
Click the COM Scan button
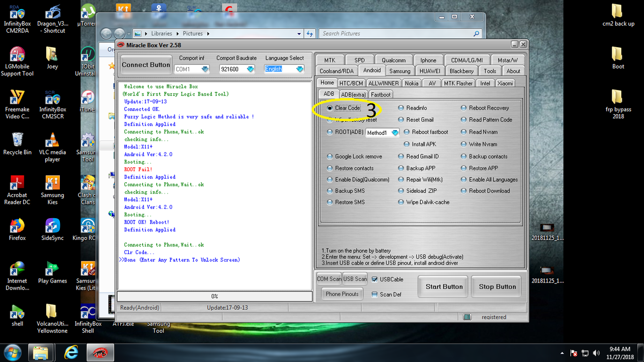coord(329,279)
